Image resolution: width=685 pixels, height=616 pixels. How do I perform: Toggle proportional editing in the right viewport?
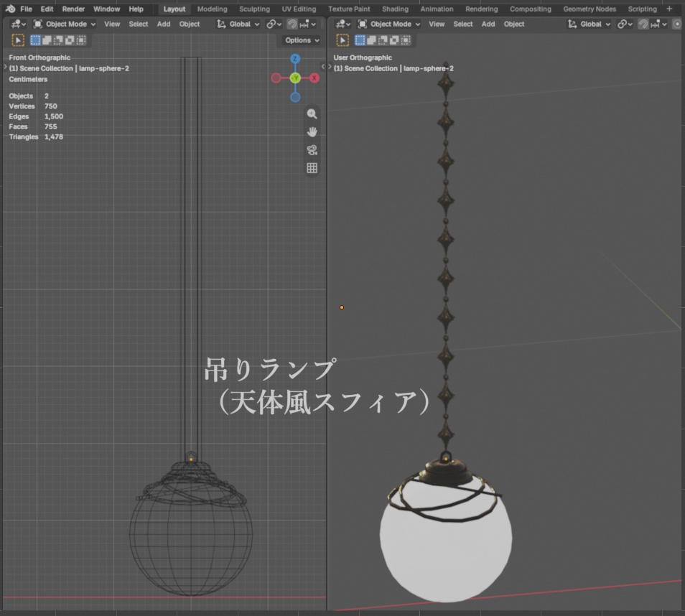(677, 24)
